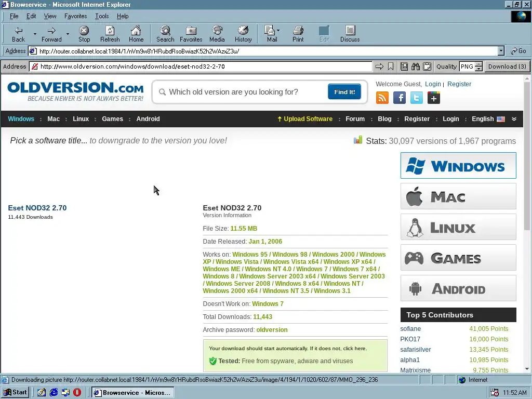Open the Edit menu
Screen dimensions: 532x399
click(31, 16)
